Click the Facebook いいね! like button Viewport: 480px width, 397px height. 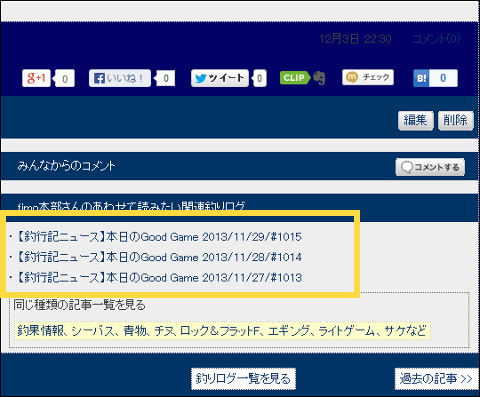120,78
